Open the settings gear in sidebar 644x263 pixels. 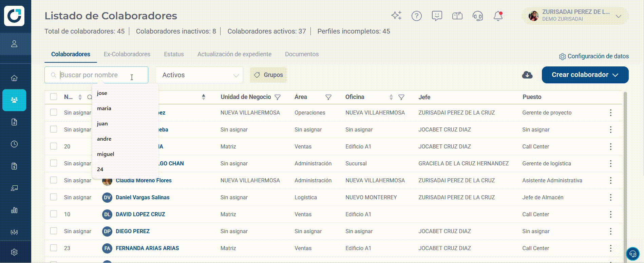tap(14, 252)
